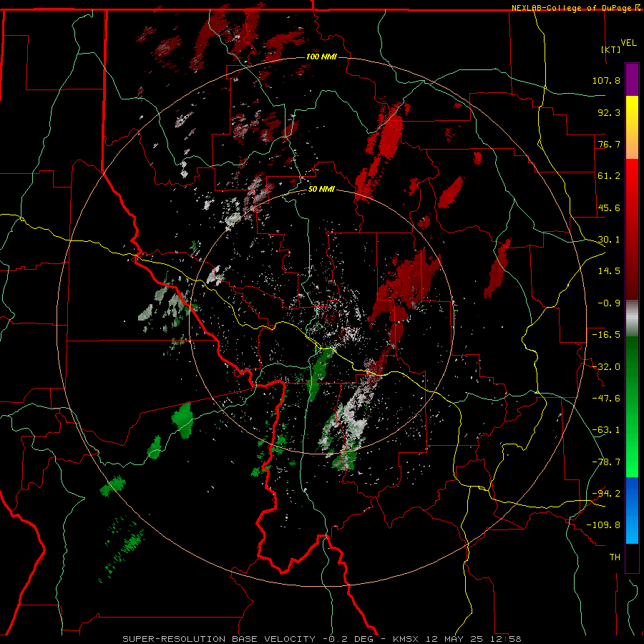Click the -94.2 velocity scale value
The width and height of the screenshot is (644, 644).
[606, 494]
